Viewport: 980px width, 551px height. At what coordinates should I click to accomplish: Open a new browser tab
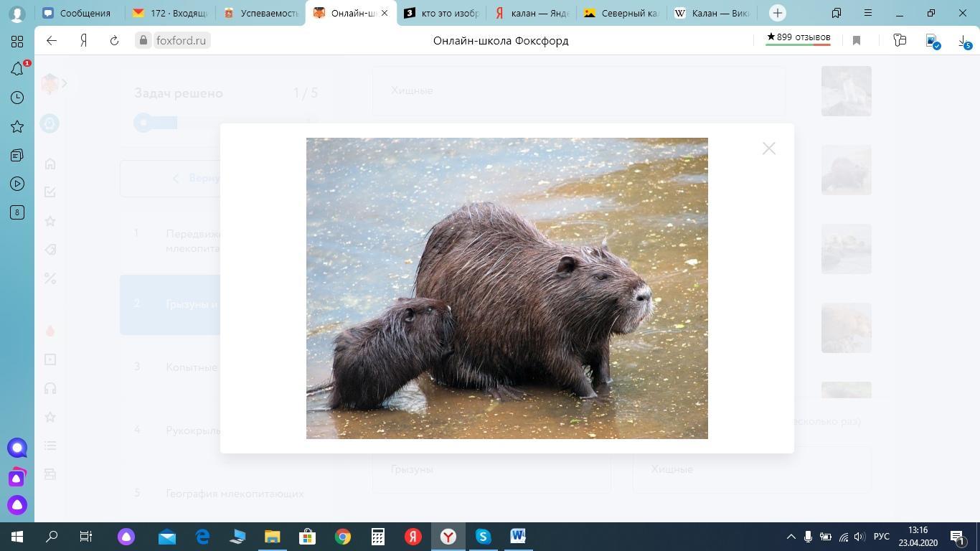click(777, 13)
